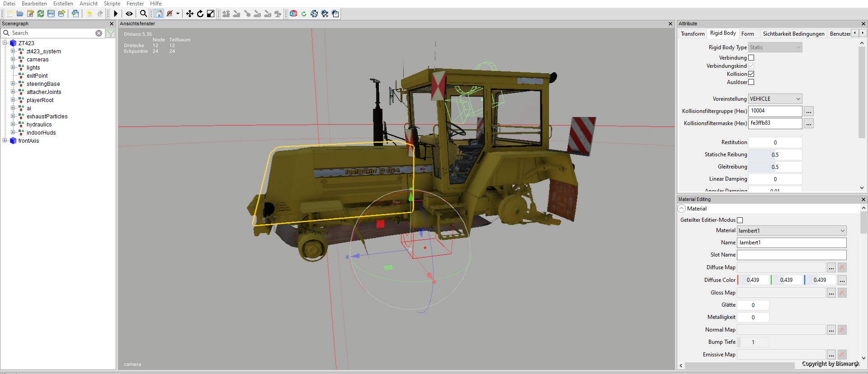
Task: Toggle the Verbindung checkbox
Action: pos(751,58)
